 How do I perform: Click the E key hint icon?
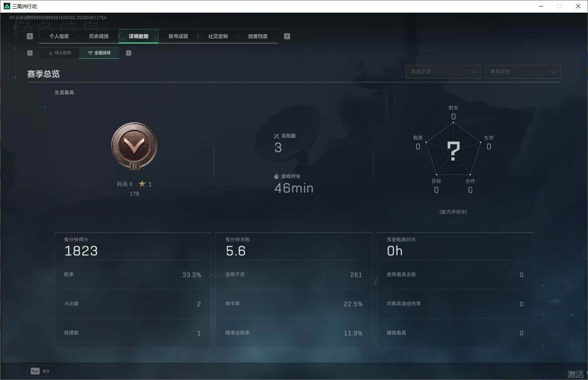(287, 36)
